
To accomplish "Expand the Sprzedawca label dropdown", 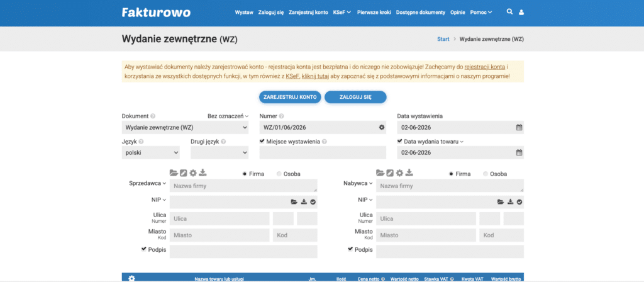I will click(147, 183).
